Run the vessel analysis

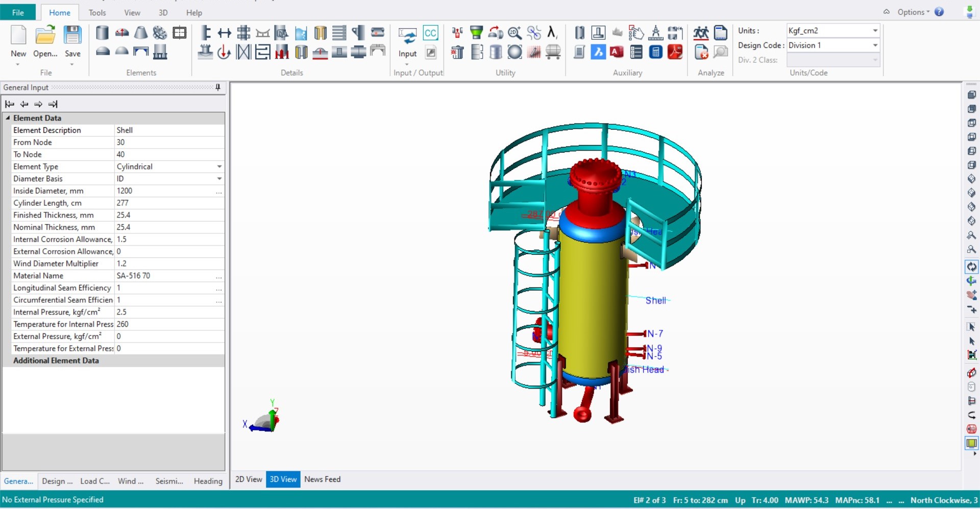tap(701, 32)
